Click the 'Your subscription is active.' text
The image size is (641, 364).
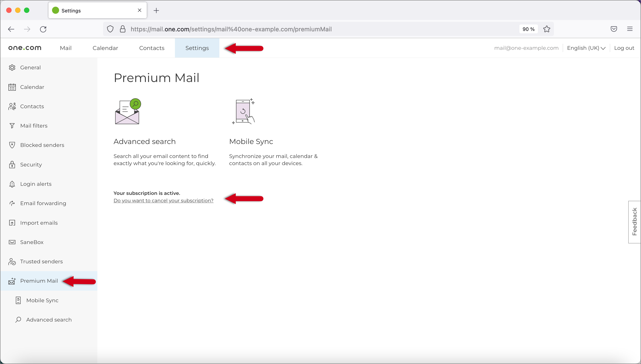tap(147, 193)
